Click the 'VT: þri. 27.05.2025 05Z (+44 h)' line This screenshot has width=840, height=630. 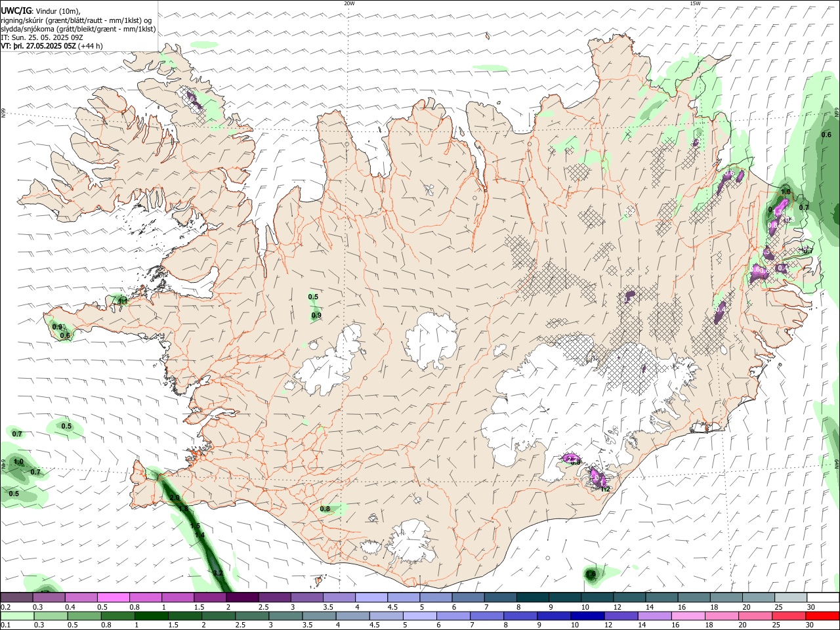tap(52, 46)
